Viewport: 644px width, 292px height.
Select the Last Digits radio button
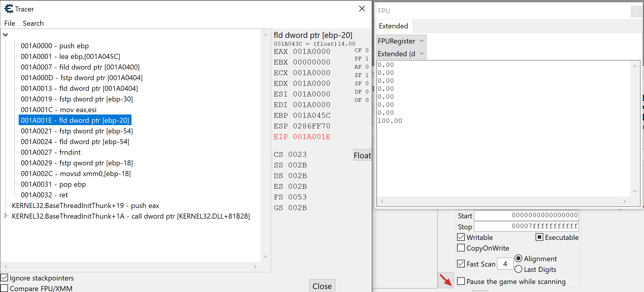tap(518, 269)
